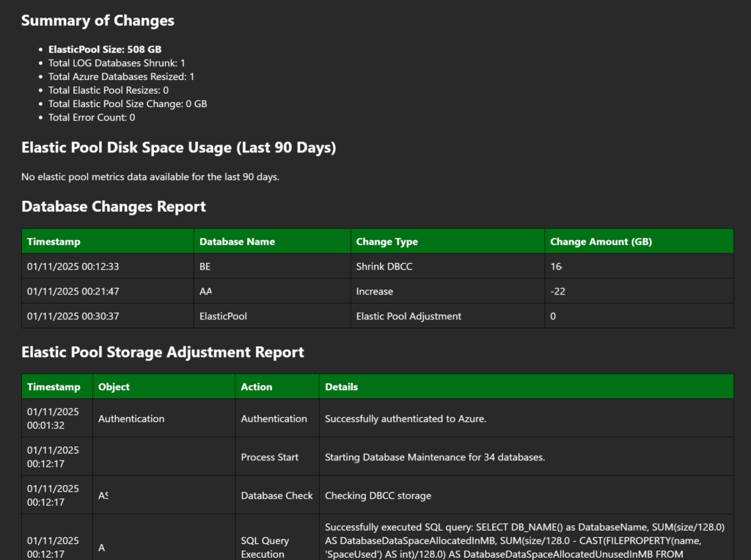Image resolution: width=751 pixels, height=560 pixels.
Task: Click Elastic Pool Storage Adjustment Report heading
Action: [x=163, y=352]
